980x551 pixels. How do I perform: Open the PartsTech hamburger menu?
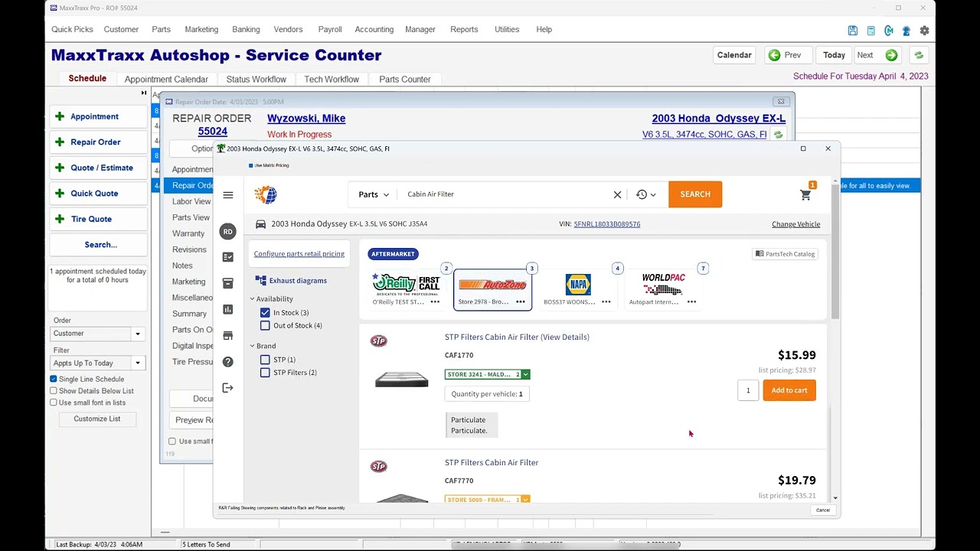pos(228,195)
